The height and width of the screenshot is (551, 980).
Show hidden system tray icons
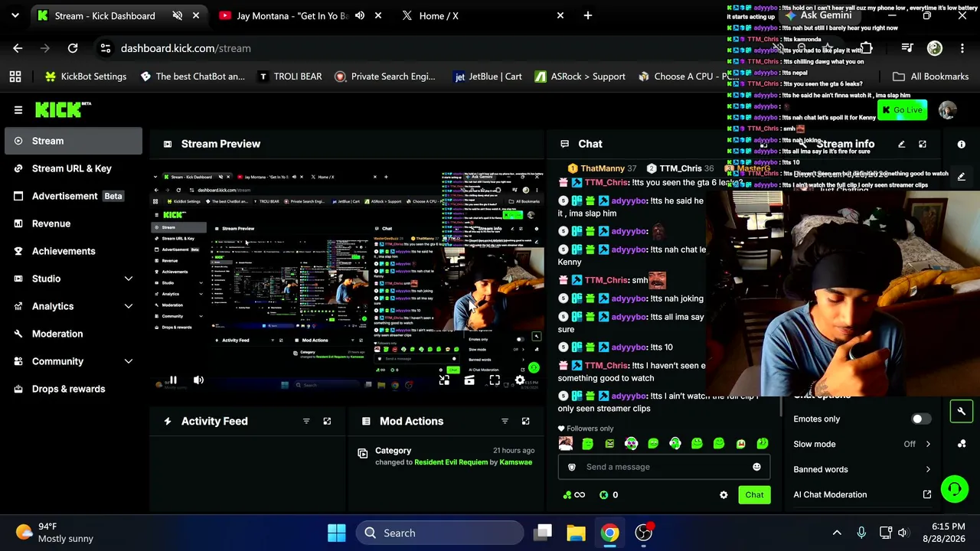[x=837, y=533]
